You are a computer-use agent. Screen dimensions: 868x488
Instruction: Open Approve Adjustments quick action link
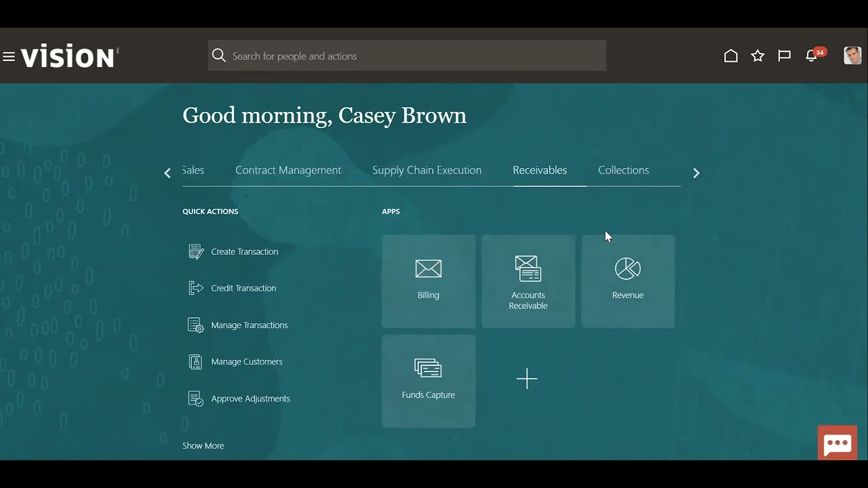pyautogui.click(x=250, y=399)
